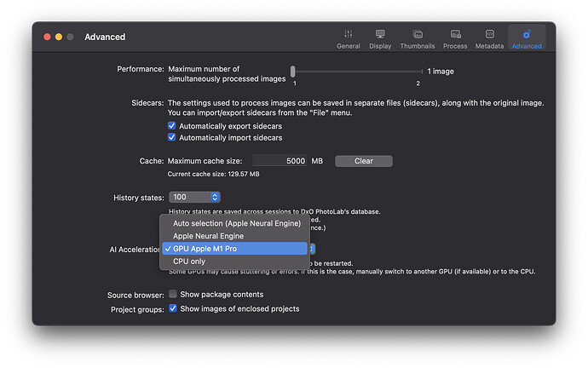The image size is (588, 368).
Task: Click the Advanced window title
Action: click(x=105, y=37)
